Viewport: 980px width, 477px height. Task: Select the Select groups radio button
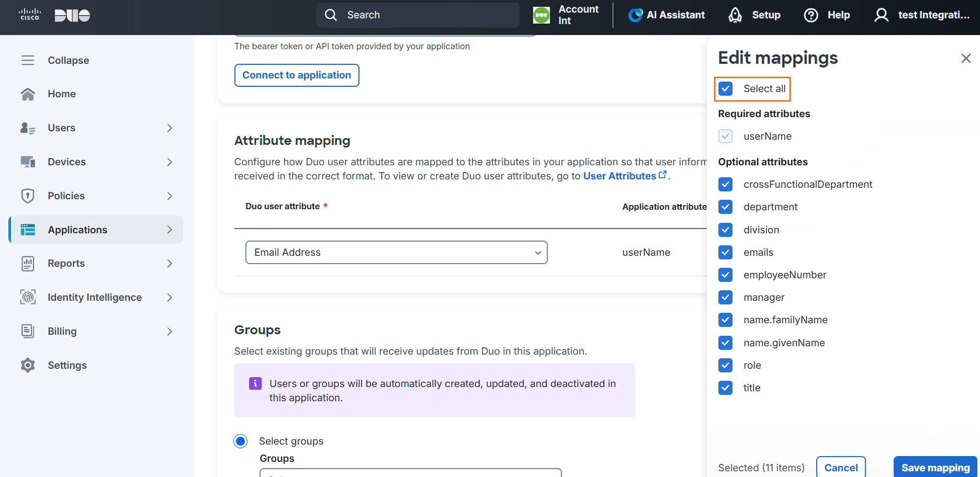(x=241, y=441)
